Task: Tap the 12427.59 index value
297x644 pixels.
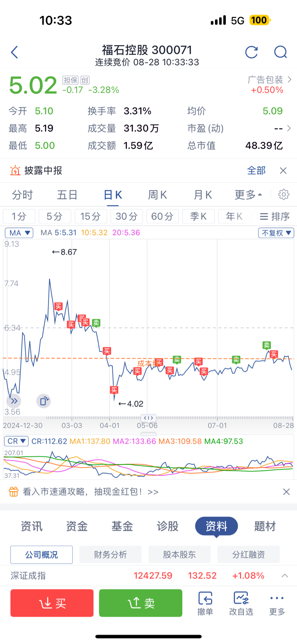Action: tap(153, 576)
